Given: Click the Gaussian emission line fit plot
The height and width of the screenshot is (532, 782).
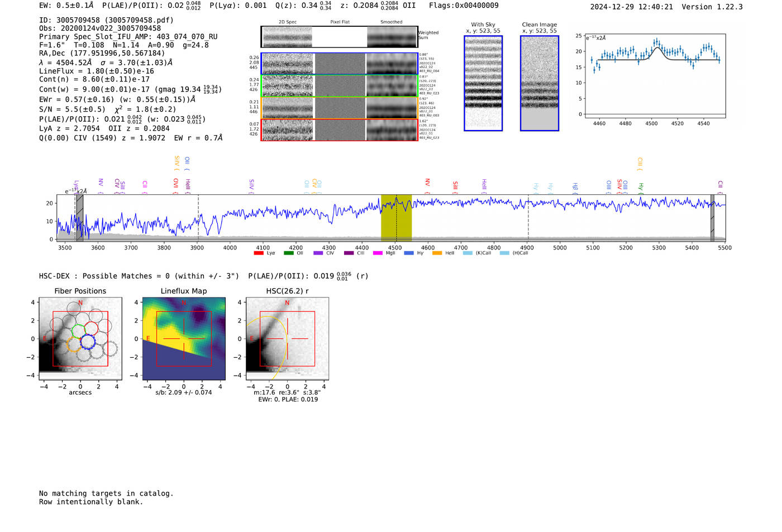Looking at the screenshot, I should click(655, 76).
